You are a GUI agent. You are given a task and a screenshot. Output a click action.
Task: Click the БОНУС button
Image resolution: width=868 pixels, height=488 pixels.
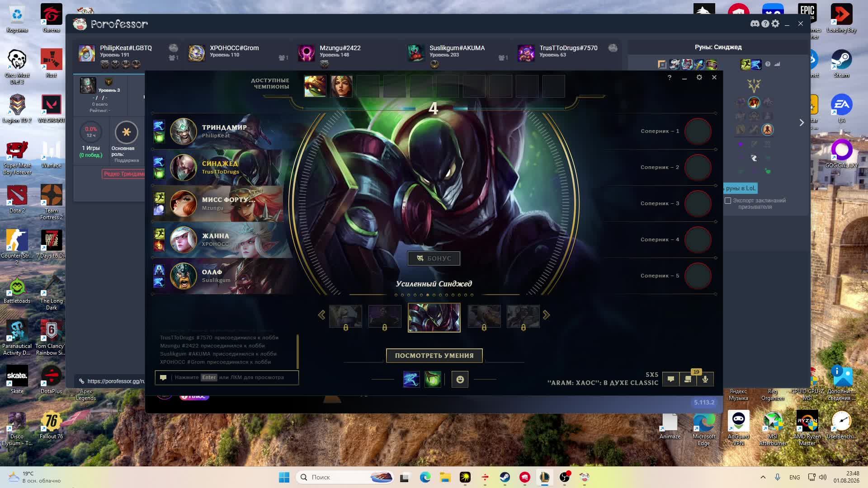pyautogui.click(x=434, y=258)
